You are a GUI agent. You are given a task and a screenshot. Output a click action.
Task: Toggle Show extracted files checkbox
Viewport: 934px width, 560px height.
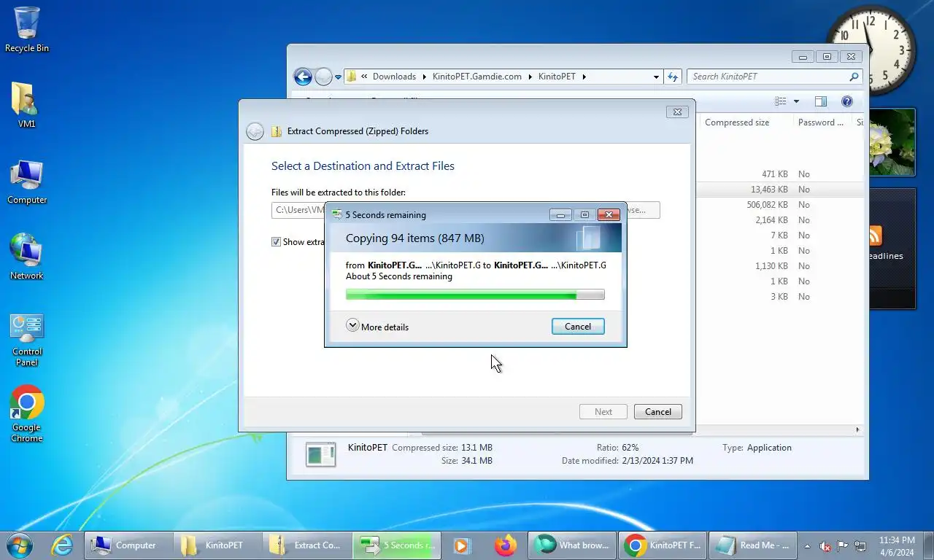point(276,242)
